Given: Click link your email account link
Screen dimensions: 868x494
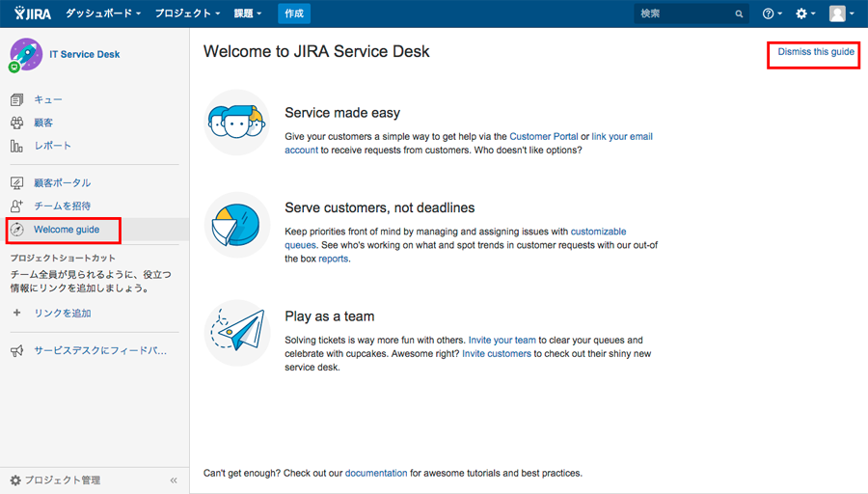Looking at the screenshot, I should pos(622,136).
